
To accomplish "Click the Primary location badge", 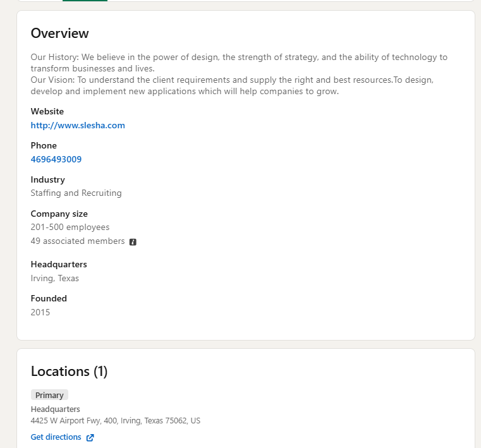I will coord(49,395).
